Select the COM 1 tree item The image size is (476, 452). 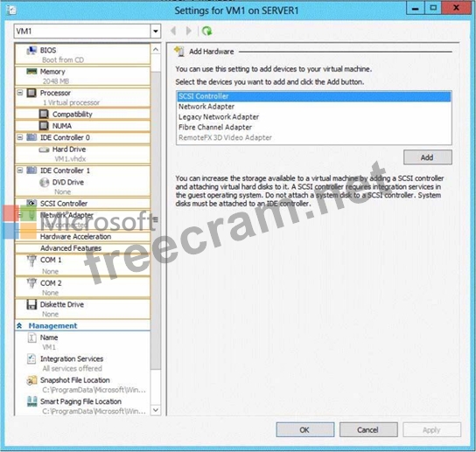coord(82,265)
